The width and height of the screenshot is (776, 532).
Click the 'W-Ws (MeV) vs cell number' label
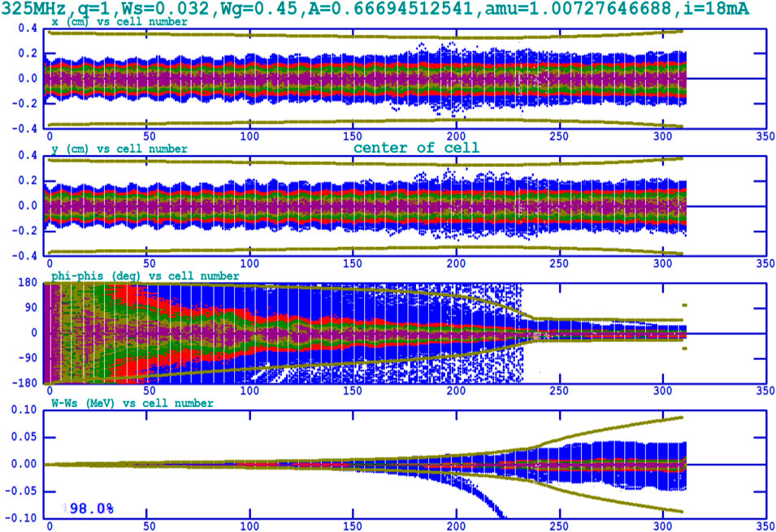coord(132,404)
